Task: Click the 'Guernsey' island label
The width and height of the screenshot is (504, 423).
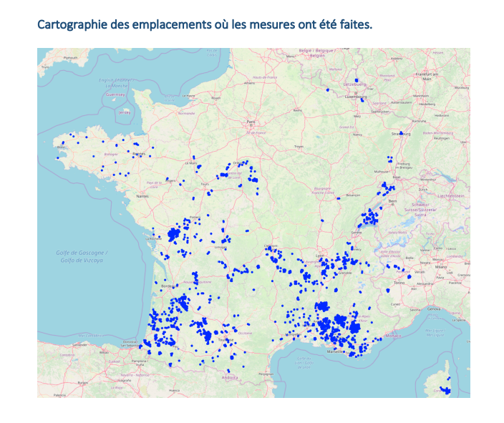Action: [x=115, y=94]
